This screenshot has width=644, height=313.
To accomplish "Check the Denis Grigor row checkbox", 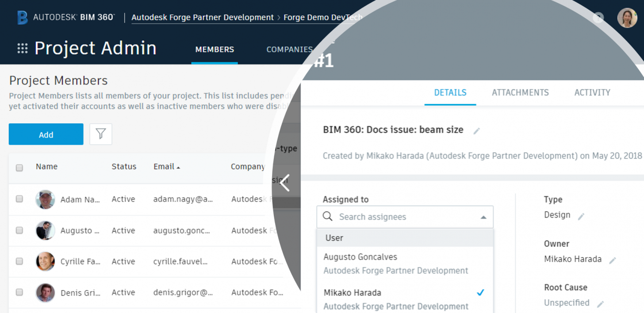I will tap(19, 292).
